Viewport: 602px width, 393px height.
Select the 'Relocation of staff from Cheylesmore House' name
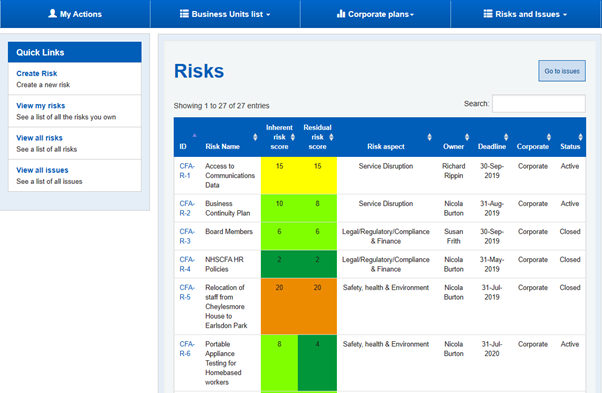click(x=226, y=306)
